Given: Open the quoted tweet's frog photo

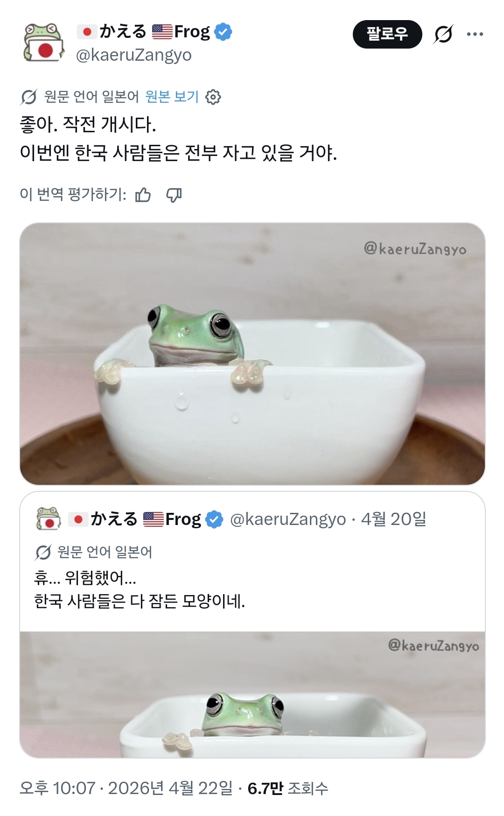Looking at the screenshot, I should click(x=252, y=695).
